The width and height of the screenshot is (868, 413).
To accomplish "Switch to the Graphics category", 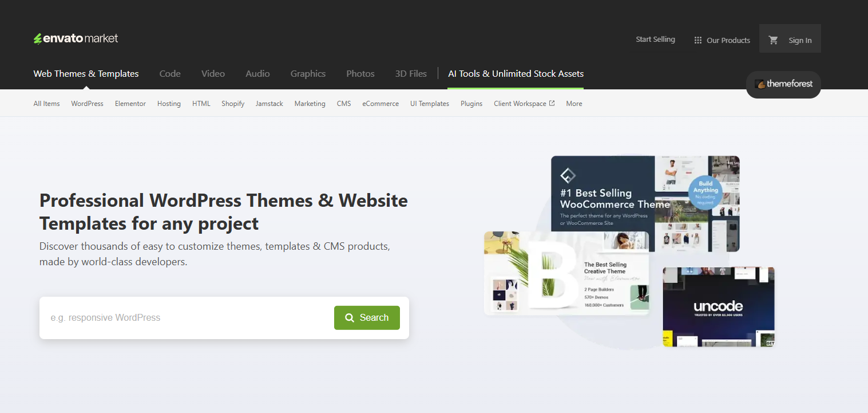I will click(x=308, y=73).
